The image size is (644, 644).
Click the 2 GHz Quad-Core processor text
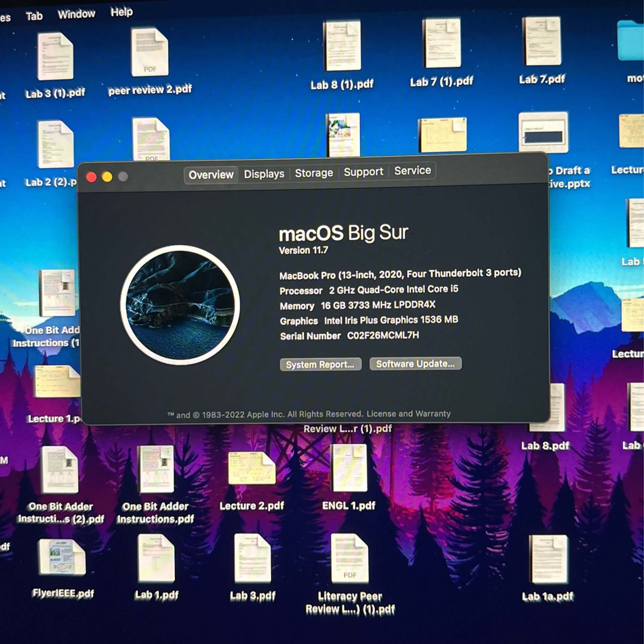(x=393, y=289)
